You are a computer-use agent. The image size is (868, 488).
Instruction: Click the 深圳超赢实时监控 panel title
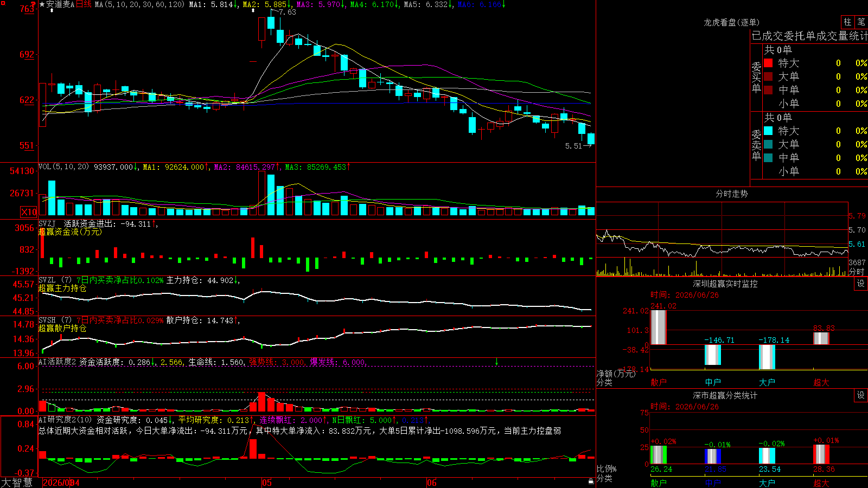[725, 284]
